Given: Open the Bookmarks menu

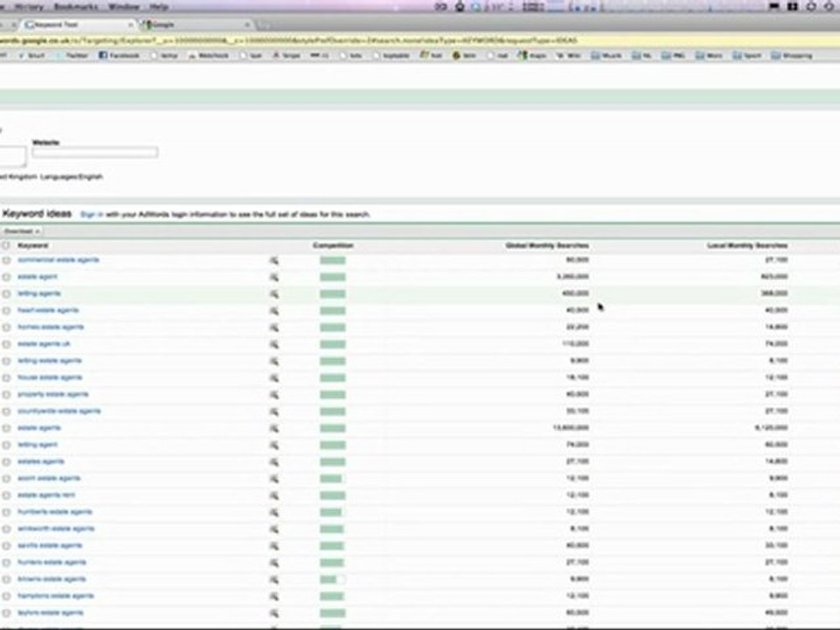Looking at the screenshot, I should coord(75,7).
